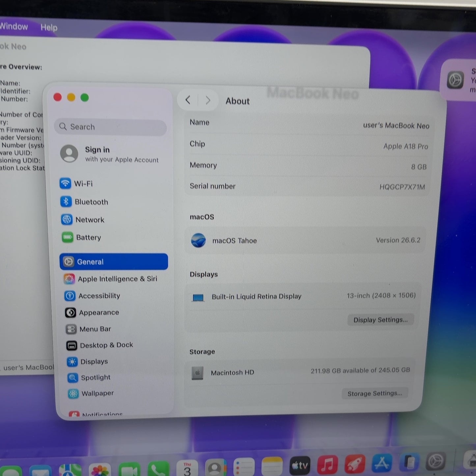Open FaceTime from the Dock

(x=129, y=469)
